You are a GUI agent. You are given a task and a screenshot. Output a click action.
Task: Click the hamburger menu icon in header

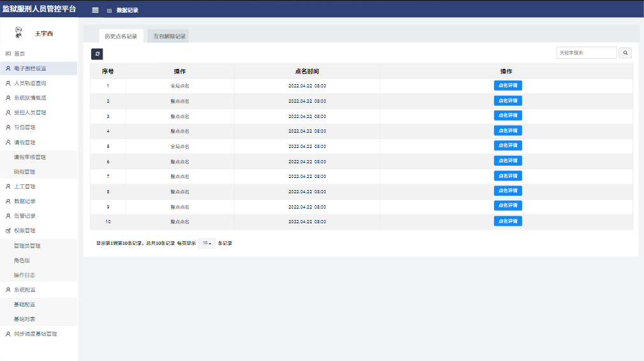pyautogui.click(x=96, y=10)
